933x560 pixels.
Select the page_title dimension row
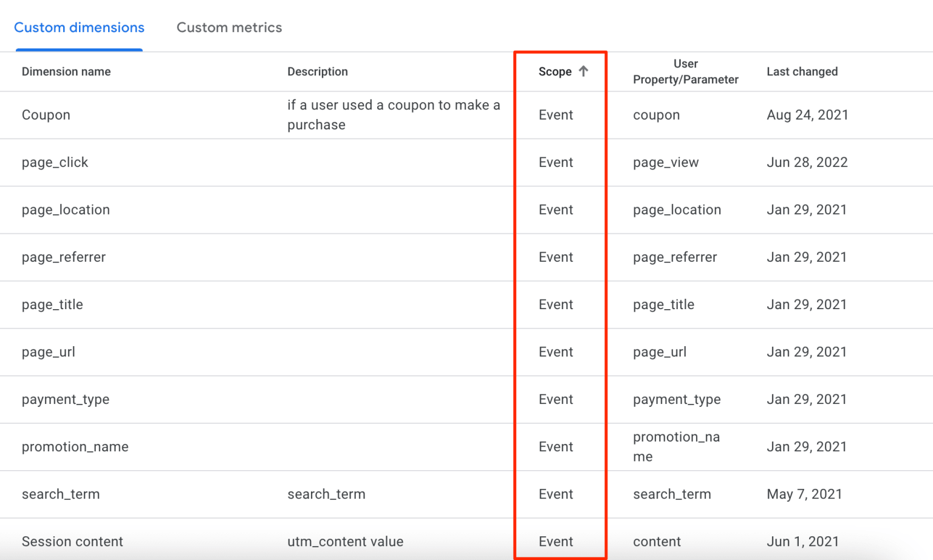pyautogui.click(x=52, y=304)
